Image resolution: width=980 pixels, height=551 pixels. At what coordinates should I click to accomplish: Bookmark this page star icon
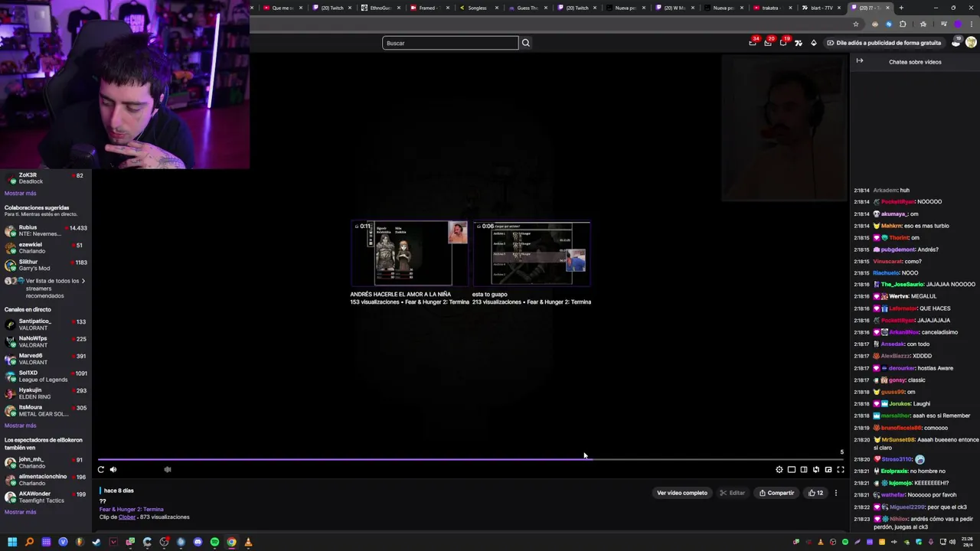tap(856, 24)
